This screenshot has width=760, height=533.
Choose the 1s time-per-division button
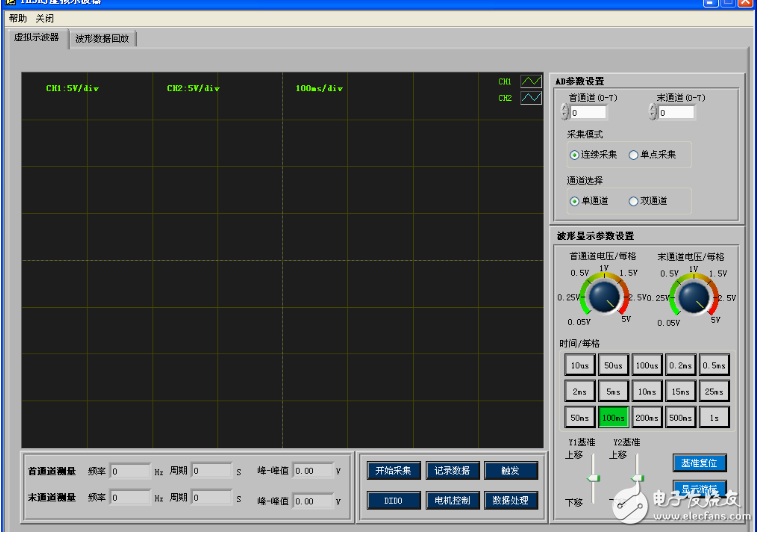(714, 417)
